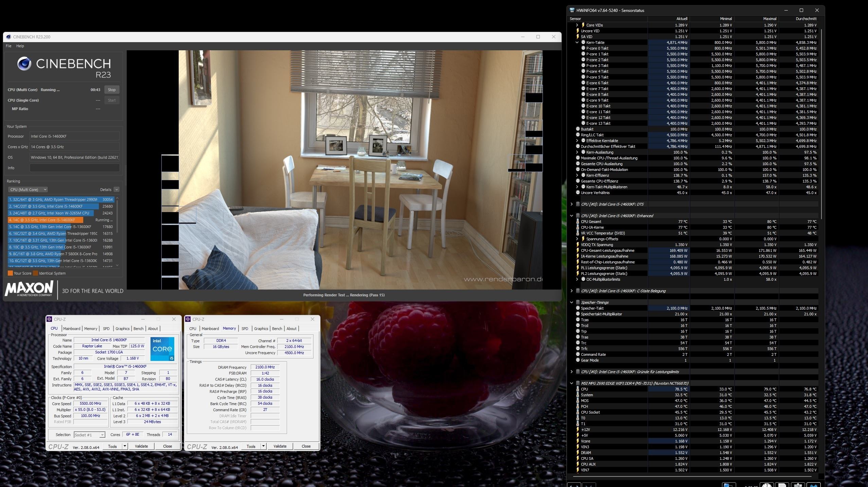Open the CPU (Multi Core) ranking dropdown
Viewport: 868px width, 487px height.
28,190
